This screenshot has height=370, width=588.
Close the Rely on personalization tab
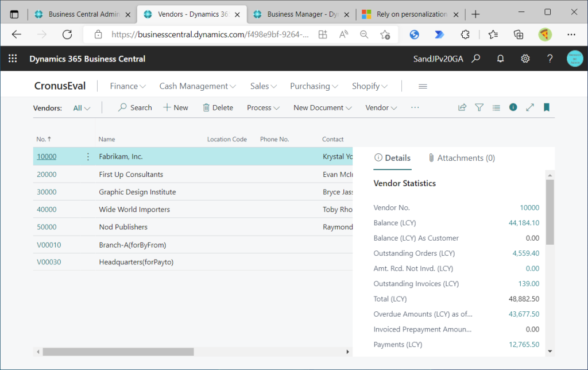(x=456, y=14)
